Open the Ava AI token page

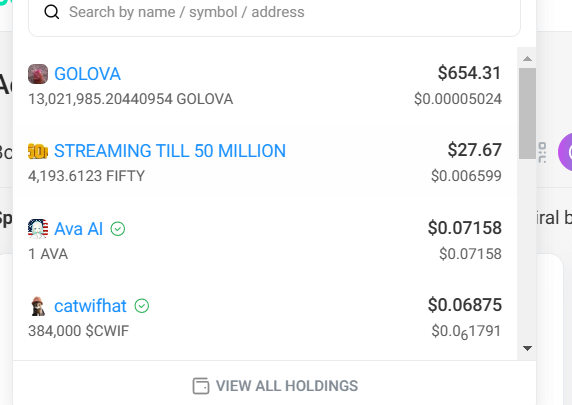click(78, 229)
